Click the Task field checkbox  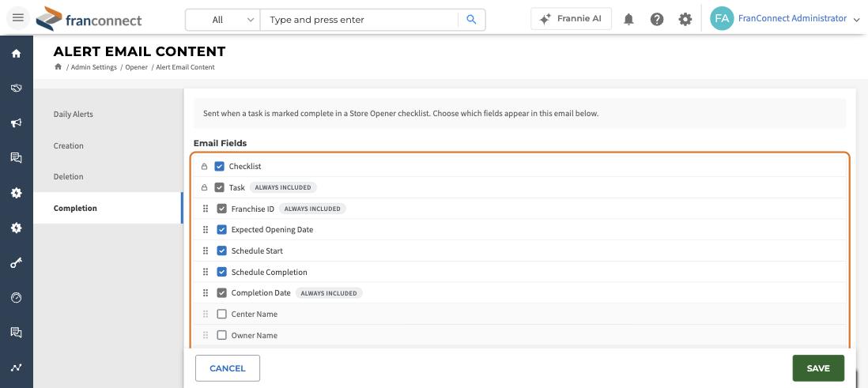219,187
